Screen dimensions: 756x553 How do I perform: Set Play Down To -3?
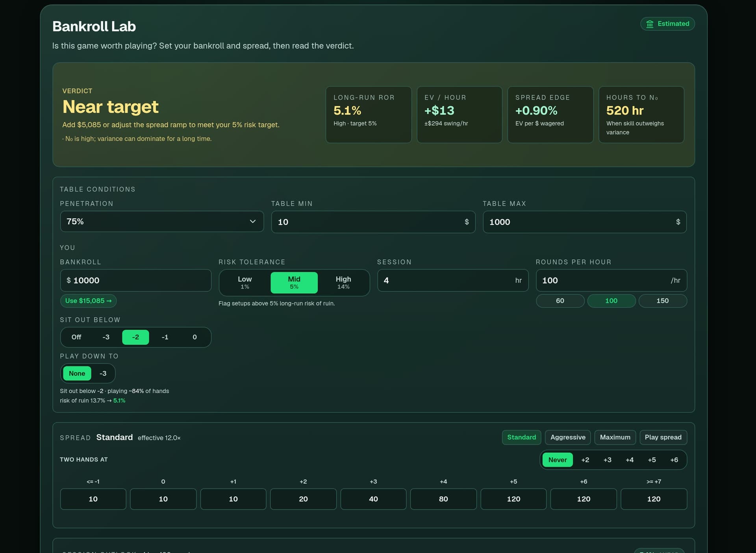103,374
